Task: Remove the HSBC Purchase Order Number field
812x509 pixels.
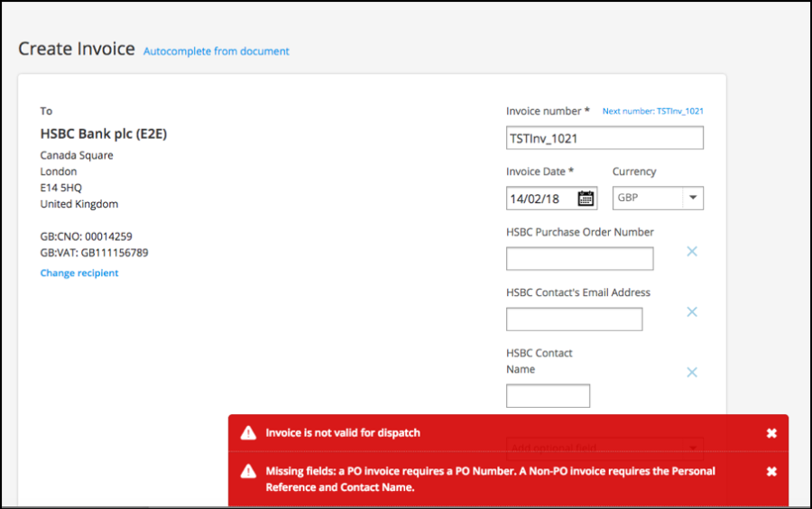Action: pos(692,251)
